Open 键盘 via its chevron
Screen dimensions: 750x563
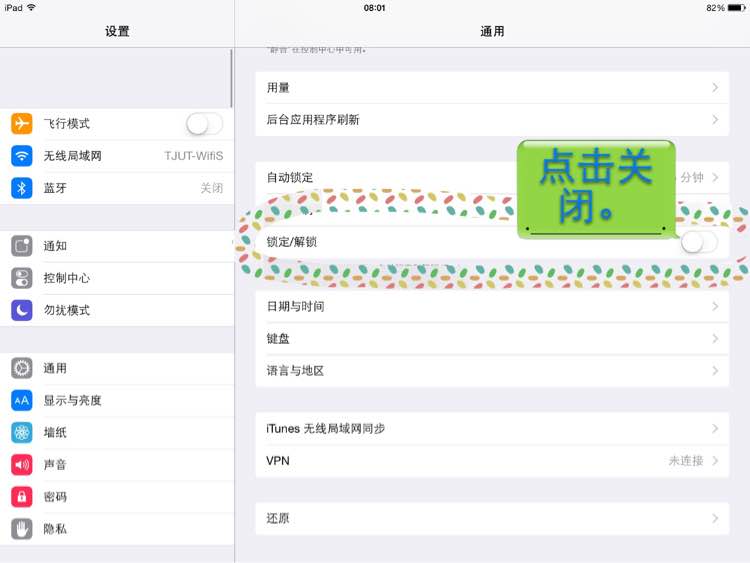pos(715,339)
